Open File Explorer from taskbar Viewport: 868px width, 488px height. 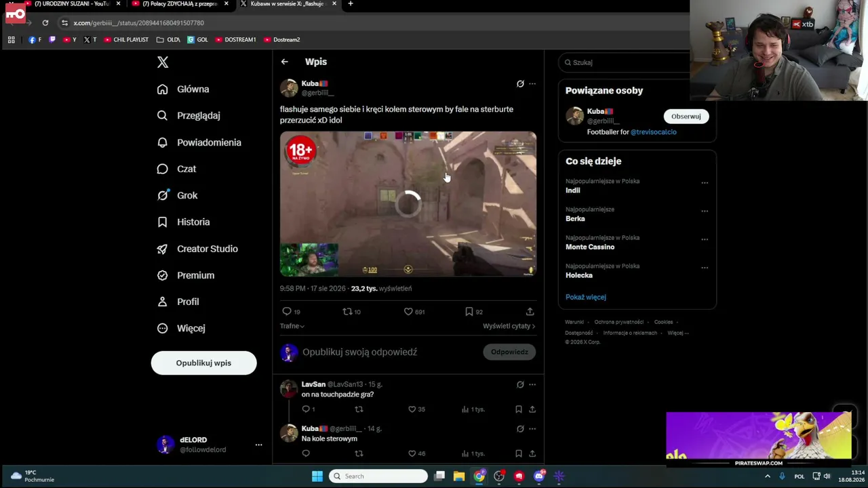tap(459, 476)
